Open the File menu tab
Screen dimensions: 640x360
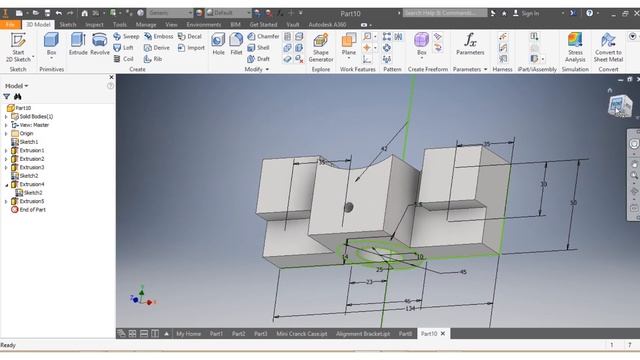click(10, 24)
